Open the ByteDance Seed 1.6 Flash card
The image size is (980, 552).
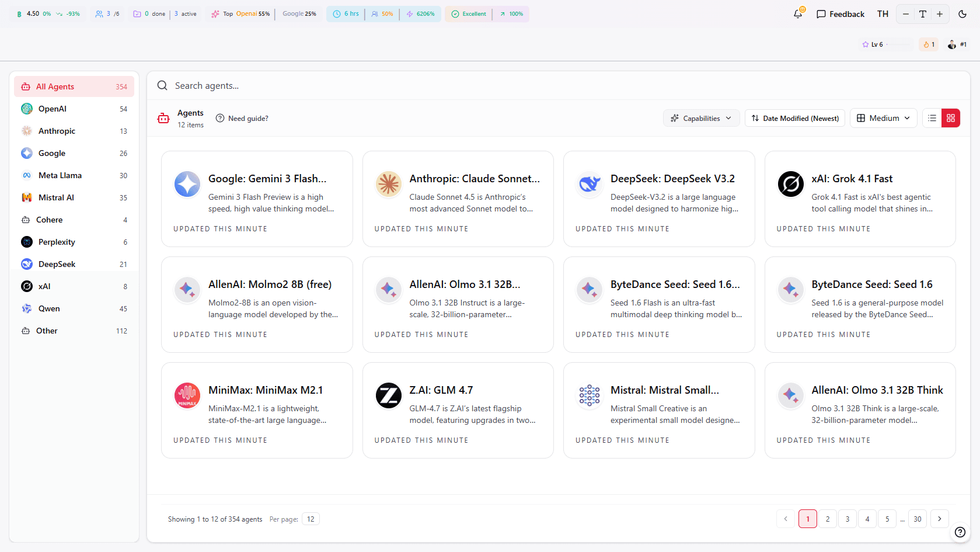pos(659,304)
